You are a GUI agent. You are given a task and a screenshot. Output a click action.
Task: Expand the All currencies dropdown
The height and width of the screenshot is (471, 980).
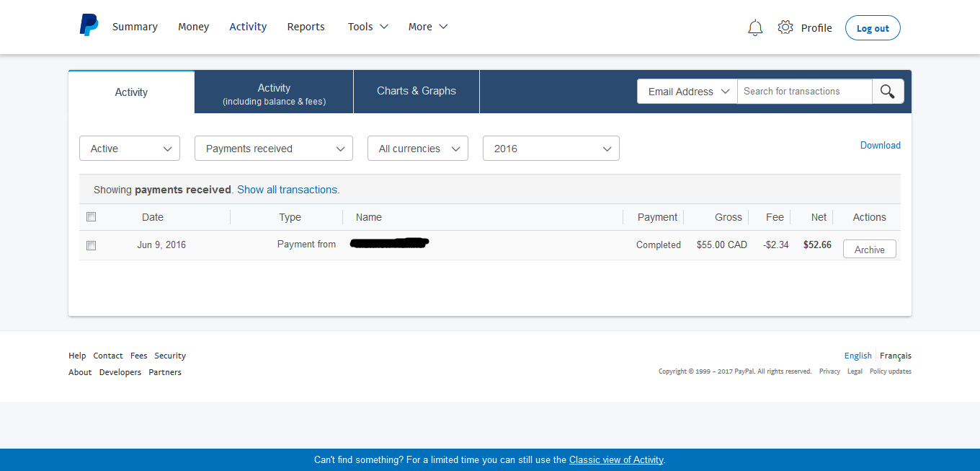418,149
